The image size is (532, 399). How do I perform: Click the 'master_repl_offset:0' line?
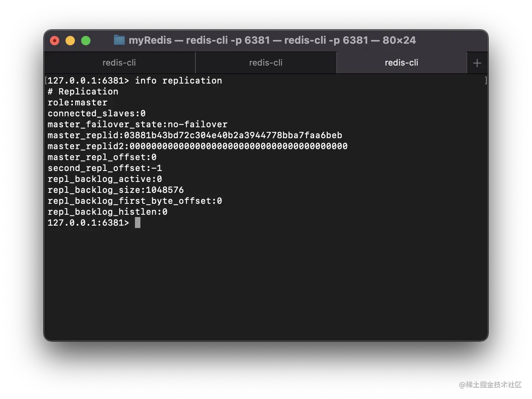(x=102, y=157)
